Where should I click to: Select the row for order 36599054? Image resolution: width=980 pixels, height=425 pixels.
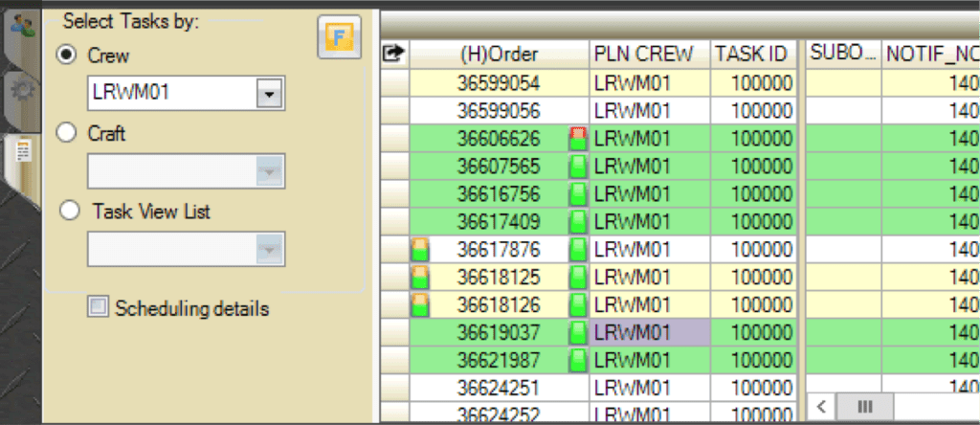[x=498, y=83]
